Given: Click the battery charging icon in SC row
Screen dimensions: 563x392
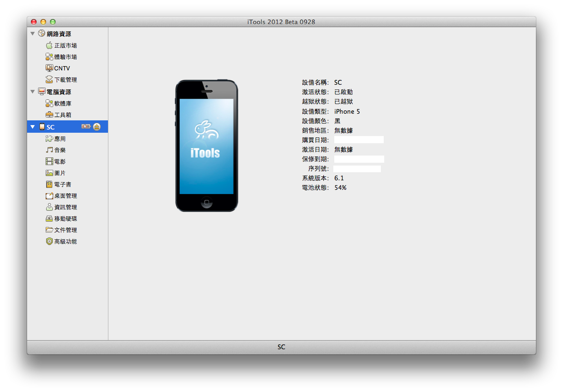Looking at the screenshot, I should (86, 127).
